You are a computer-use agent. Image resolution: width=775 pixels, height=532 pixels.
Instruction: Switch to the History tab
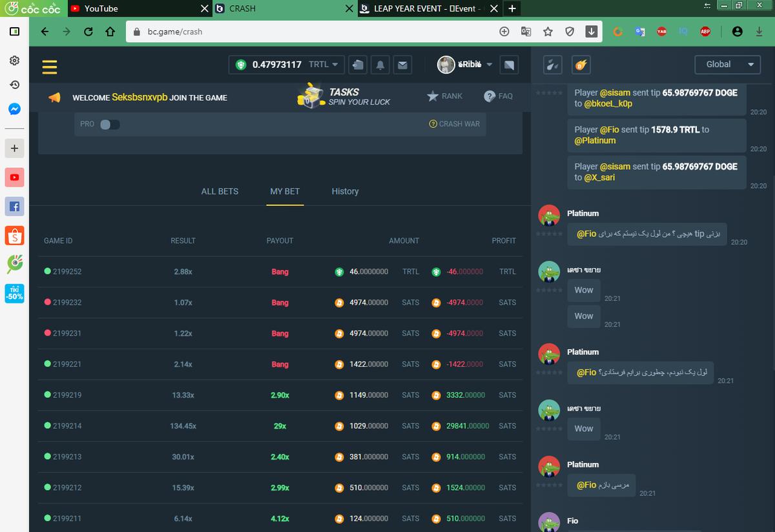[345, 192]
